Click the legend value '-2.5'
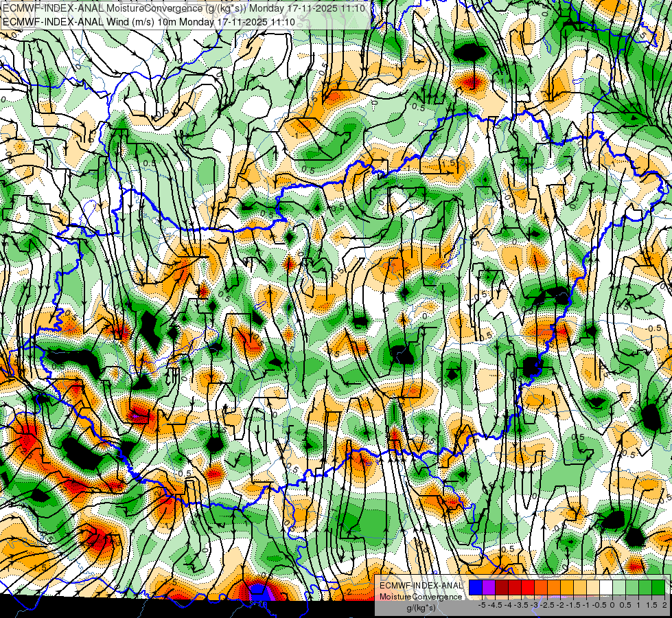The image size is (672, 618). click(548, 605)
